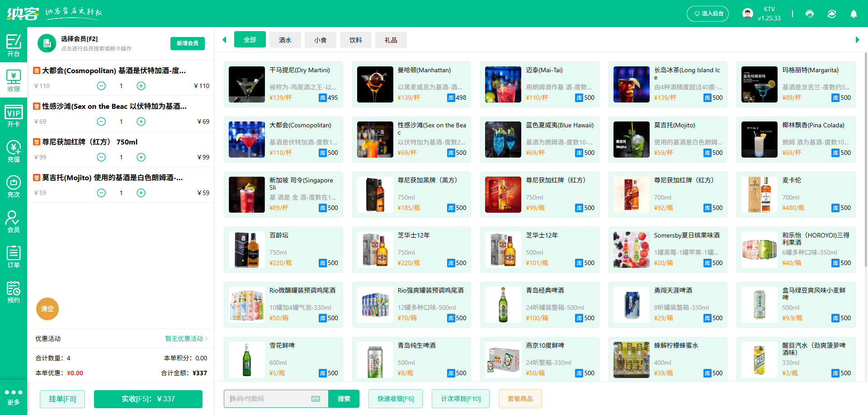The height and width of the screenshot is (415, 868).
Task: Click the 选择会员[F2] text
Action: 80,39
